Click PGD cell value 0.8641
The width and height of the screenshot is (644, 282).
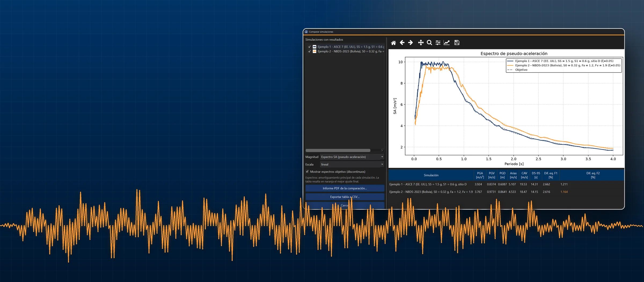(x=502, y=192)
